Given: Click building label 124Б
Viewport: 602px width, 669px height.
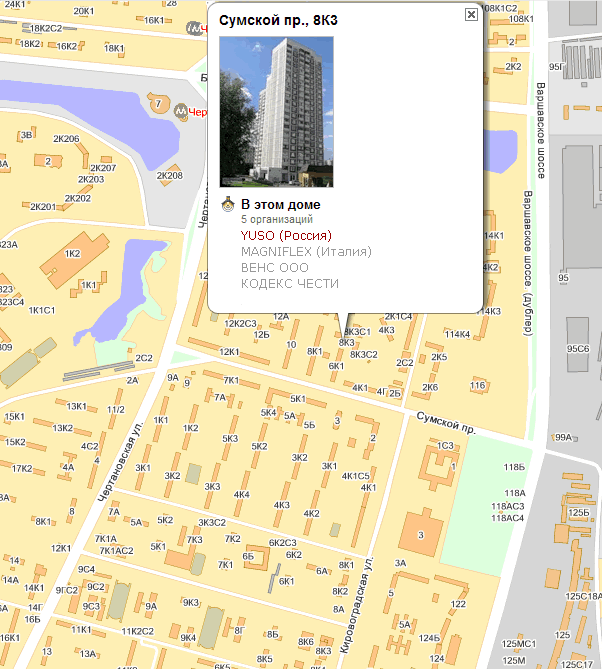Looking at the screenshot, I should coord(429,638).
